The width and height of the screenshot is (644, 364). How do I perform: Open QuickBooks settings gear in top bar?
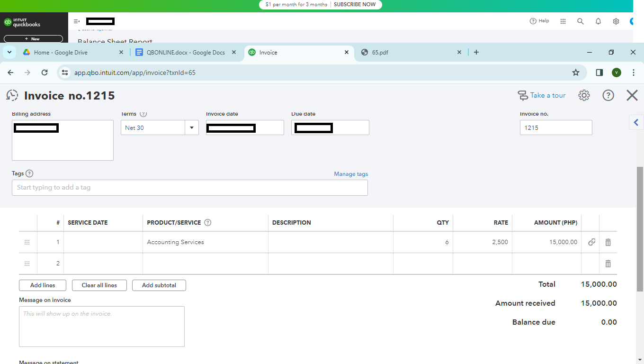pos(616,21)
